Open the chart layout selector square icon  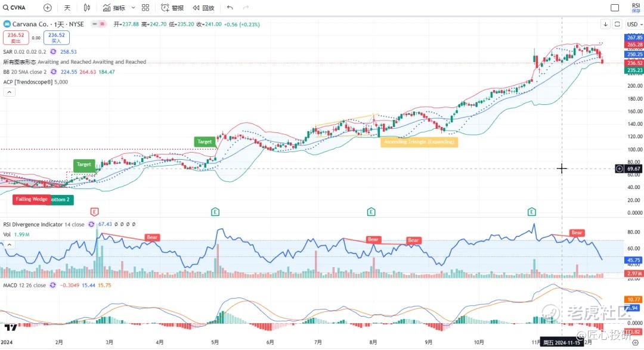tap(615, 7)
